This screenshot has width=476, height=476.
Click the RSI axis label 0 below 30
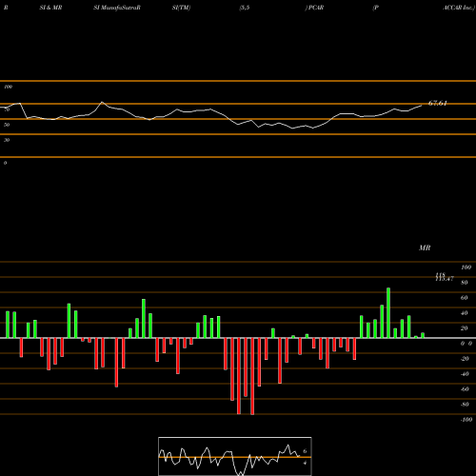tap(5, 163)
